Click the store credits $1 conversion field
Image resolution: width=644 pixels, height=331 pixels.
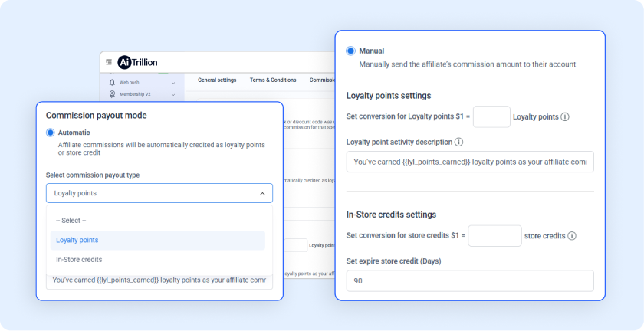(x=495, y=236)
